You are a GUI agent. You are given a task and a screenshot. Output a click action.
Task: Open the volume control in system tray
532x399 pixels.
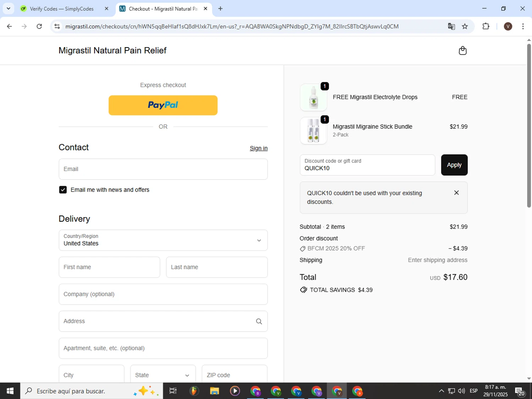tap(461, 391)
